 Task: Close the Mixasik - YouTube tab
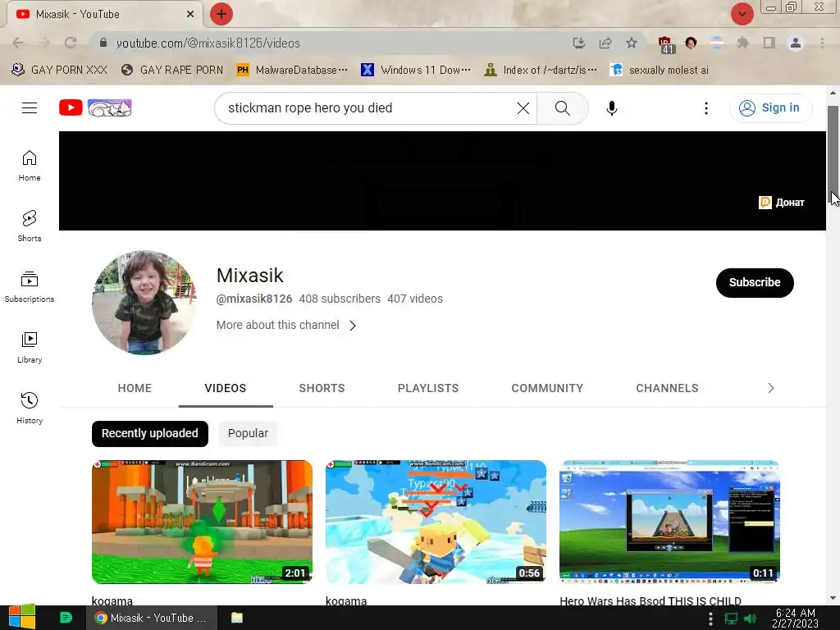coord(190,14)
